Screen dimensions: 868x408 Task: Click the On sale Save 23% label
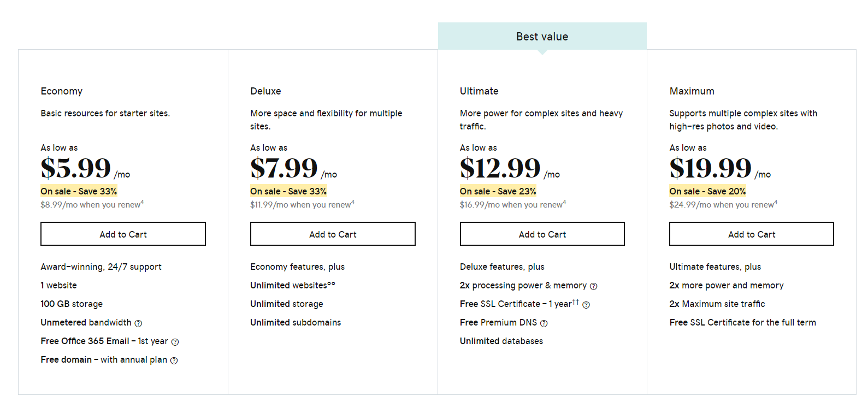(498, 191)
